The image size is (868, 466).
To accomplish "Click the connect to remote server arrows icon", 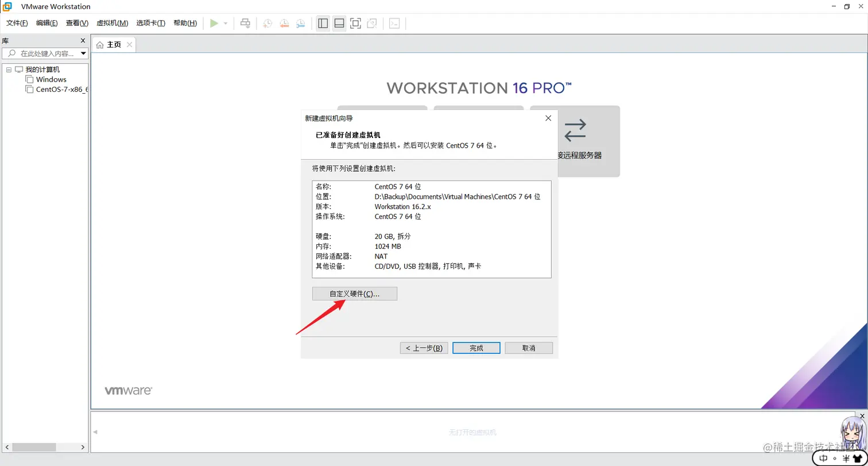I will click(x=575, y=130).
